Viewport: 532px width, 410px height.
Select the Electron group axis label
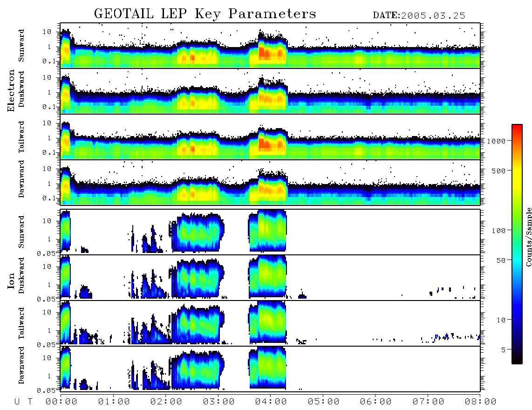pos(11,90)
